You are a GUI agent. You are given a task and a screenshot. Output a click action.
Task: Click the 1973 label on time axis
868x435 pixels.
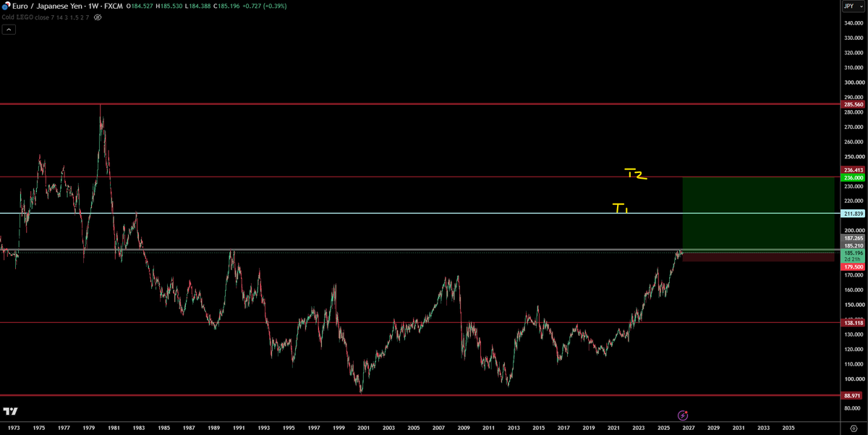pos(14,428)
